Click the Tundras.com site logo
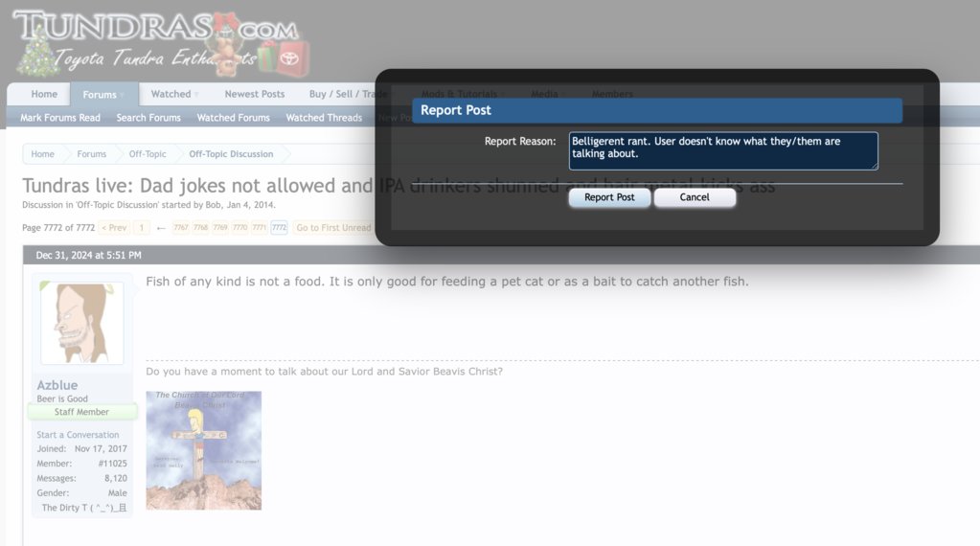Screen dimensions: 980x546 pos(163,42)
